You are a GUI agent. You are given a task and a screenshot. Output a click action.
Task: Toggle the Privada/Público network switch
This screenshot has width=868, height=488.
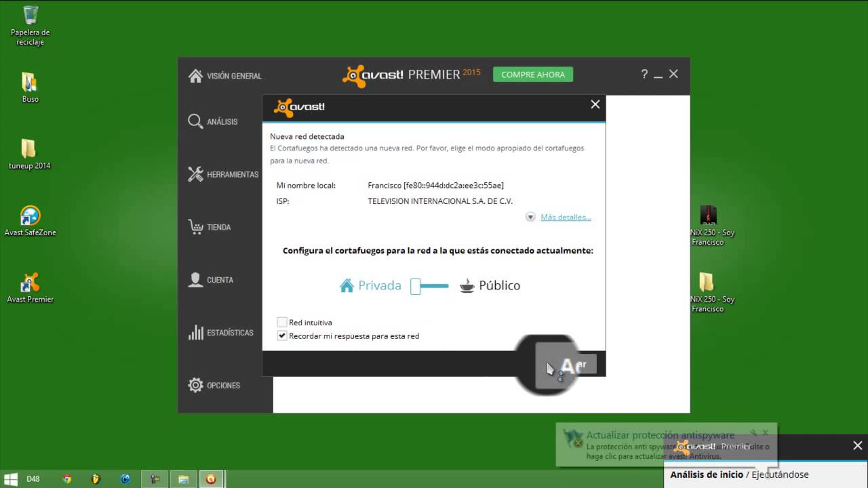[429, 286]
